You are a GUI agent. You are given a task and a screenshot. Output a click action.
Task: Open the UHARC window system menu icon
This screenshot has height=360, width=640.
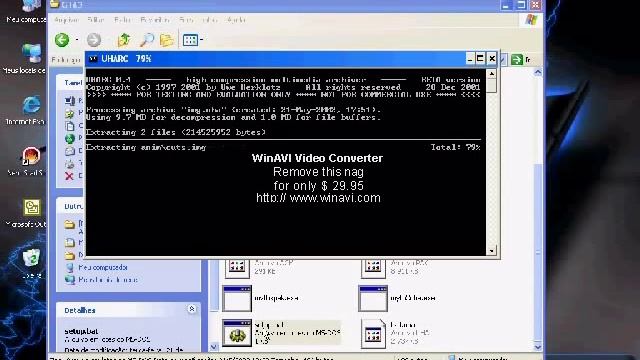pyautogui.click(x=93, y=59)
